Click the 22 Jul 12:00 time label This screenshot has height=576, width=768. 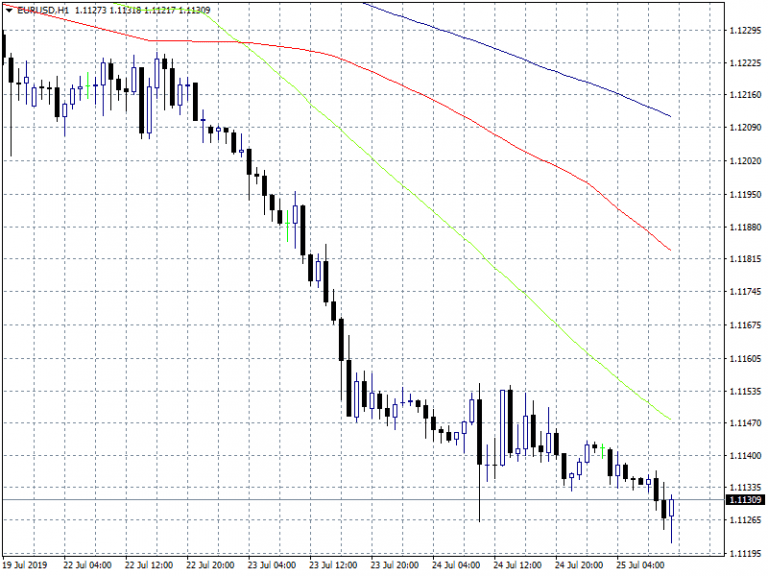pyautogui.click(x=149, y=564)
